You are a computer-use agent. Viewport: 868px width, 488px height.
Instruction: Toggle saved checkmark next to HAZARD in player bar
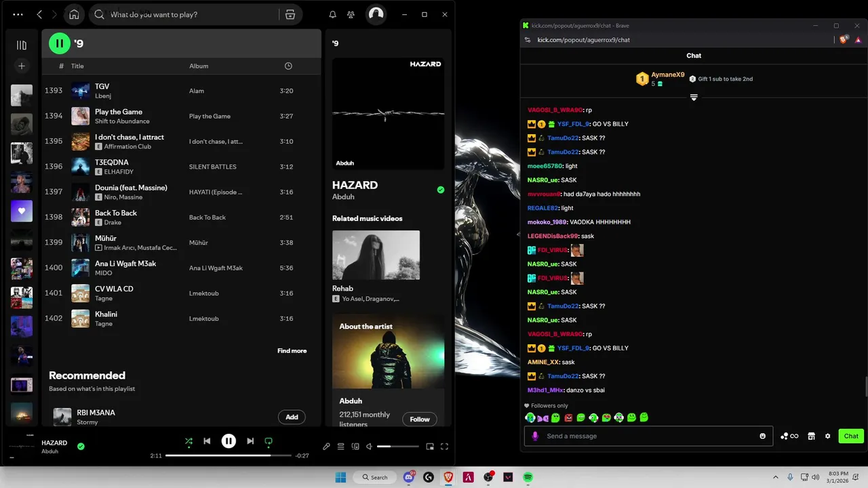(81, 446)
